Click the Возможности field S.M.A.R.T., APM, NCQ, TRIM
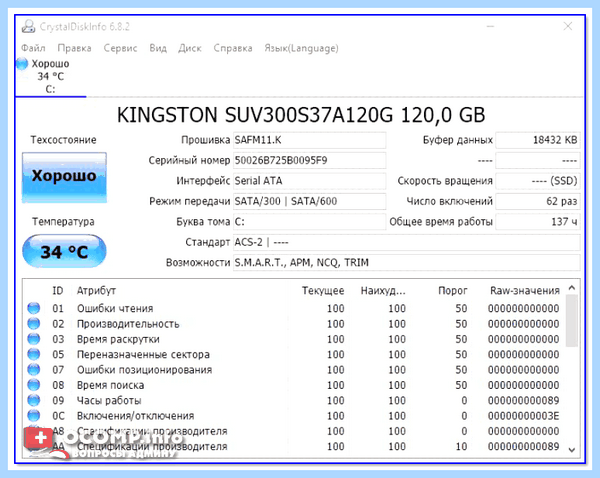Viewport: 600px width, 478px height. click(407, 263)
